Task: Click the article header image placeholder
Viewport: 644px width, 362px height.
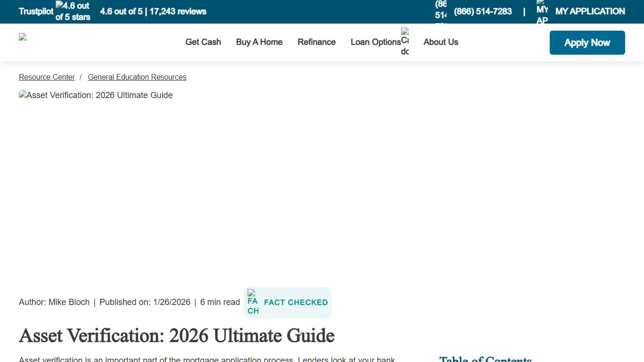Action: click(x=96, y=95)
